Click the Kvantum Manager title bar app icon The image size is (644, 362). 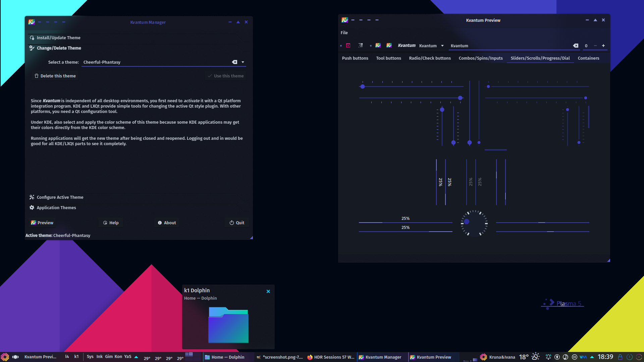point(31,22)
